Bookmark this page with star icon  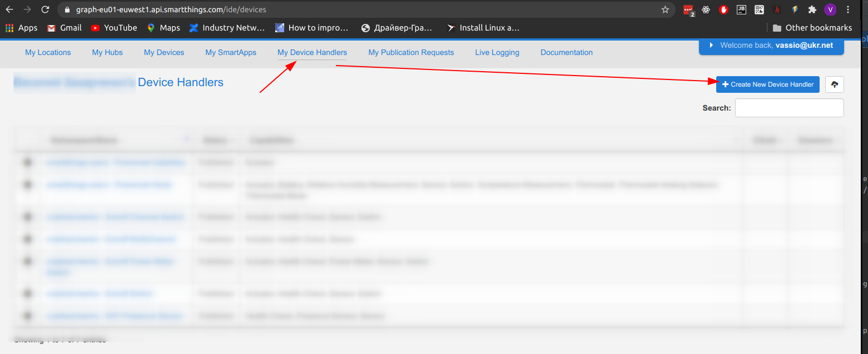point(665,9)
